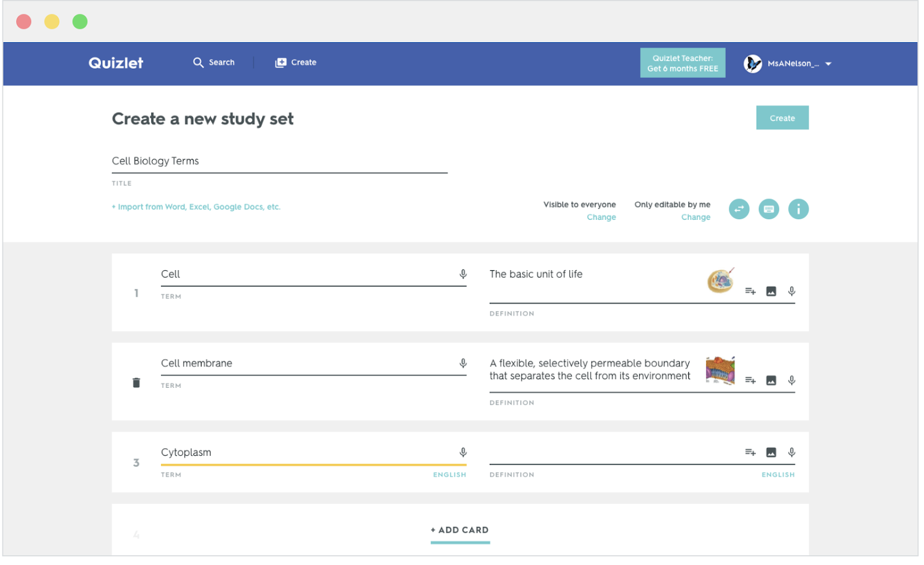Click the green maximize window button
Screen dimensions: 924x565
click(x=80, y=21)
